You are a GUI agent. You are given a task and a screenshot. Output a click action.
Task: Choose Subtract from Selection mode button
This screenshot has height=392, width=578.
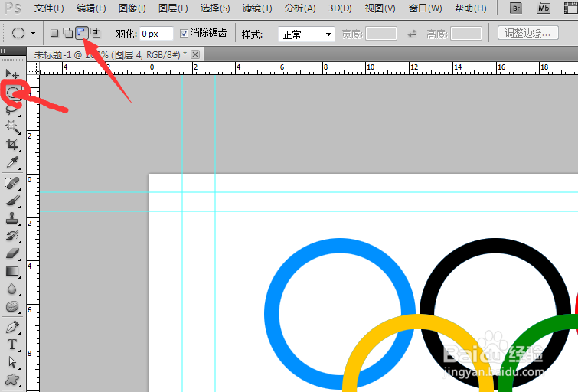81,33
